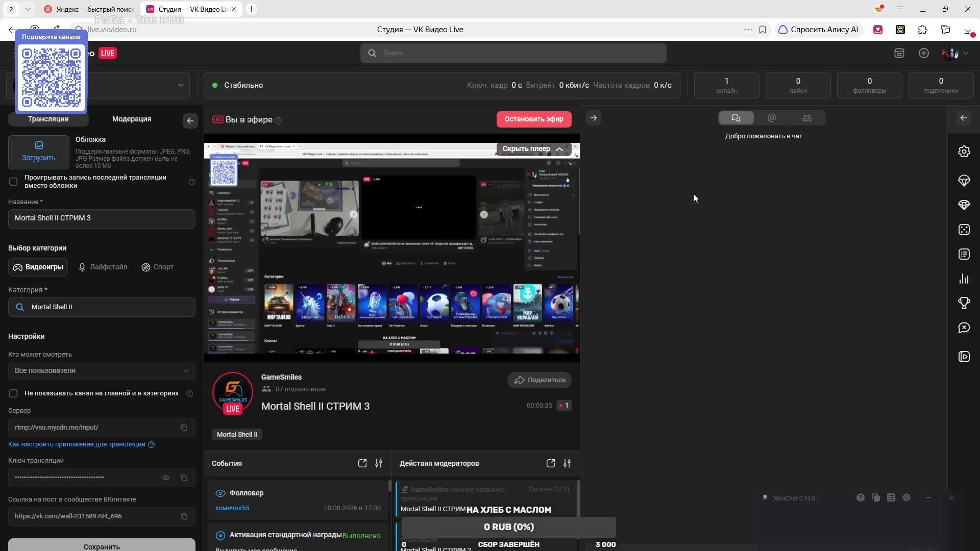Open MiniChat help question icon
The height and width of the screenshot is (551, 980).
click(x=861, y=497)
